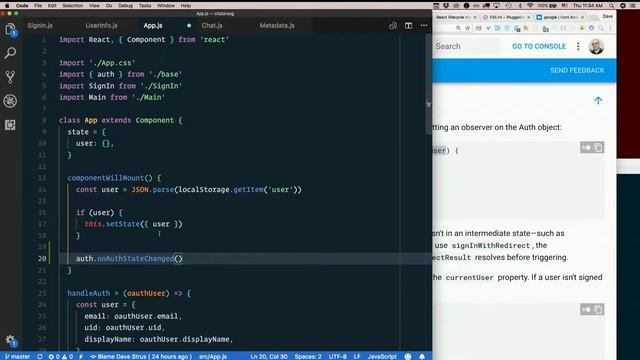Copy the first code sample in docs
Image resolution: width=640 pixels, height=360 pixels.
598,147
